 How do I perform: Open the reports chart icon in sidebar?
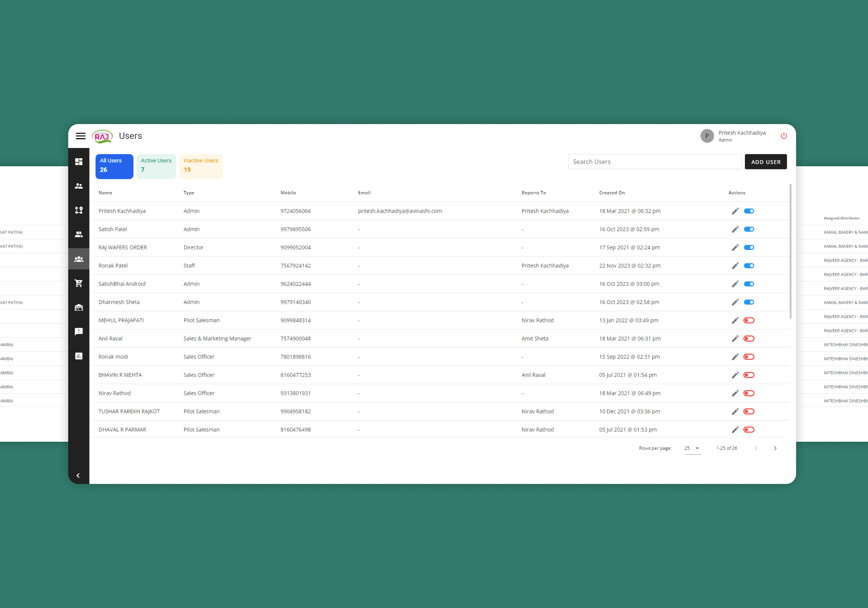(79, 355)
